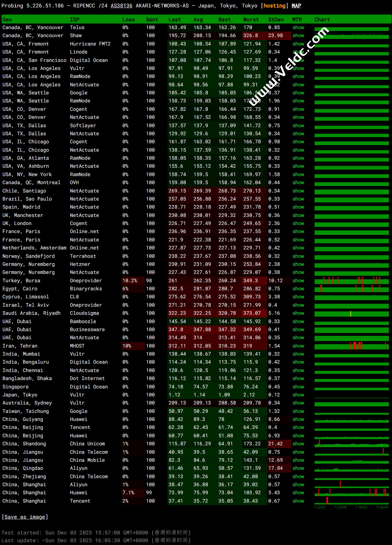Click the Iran Tehran latency chart

click(x=351, y=346)
